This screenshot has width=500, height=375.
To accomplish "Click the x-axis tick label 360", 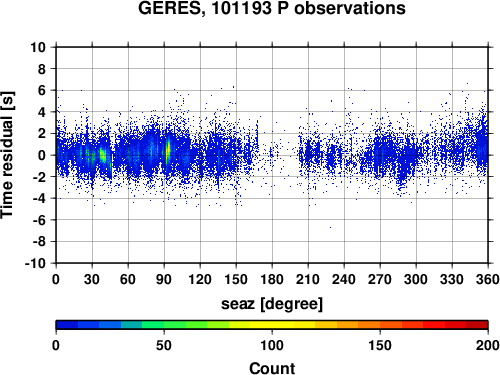I will click(x=488, y=279).
